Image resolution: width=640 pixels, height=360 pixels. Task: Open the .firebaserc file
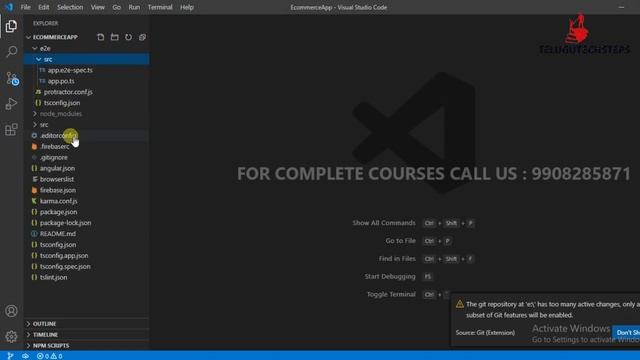(x=87, y=147)
